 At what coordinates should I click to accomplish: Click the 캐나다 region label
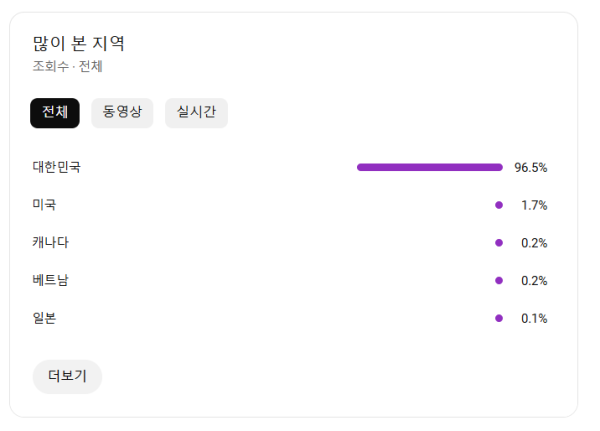pos(50,242)
